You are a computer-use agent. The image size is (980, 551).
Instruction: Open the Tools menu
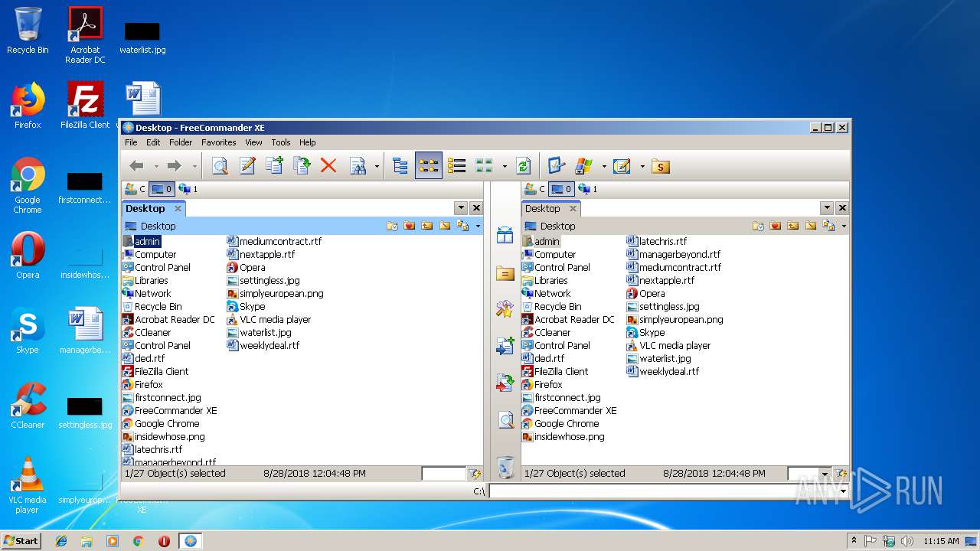(x=281, y=142)
